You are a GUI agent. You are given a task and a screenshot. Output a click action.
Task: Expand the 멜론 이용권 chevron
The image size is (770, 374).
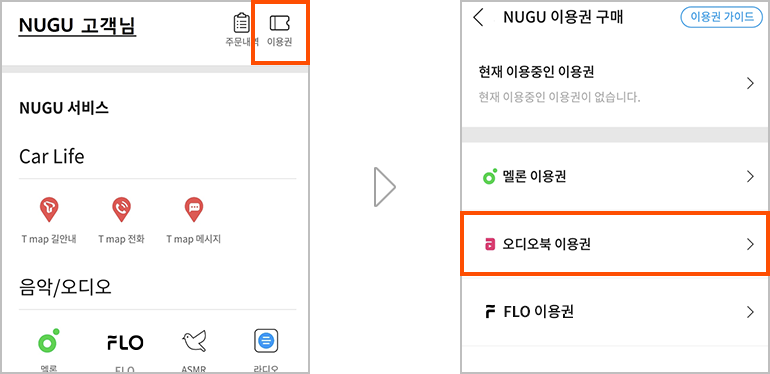(750, 177)
